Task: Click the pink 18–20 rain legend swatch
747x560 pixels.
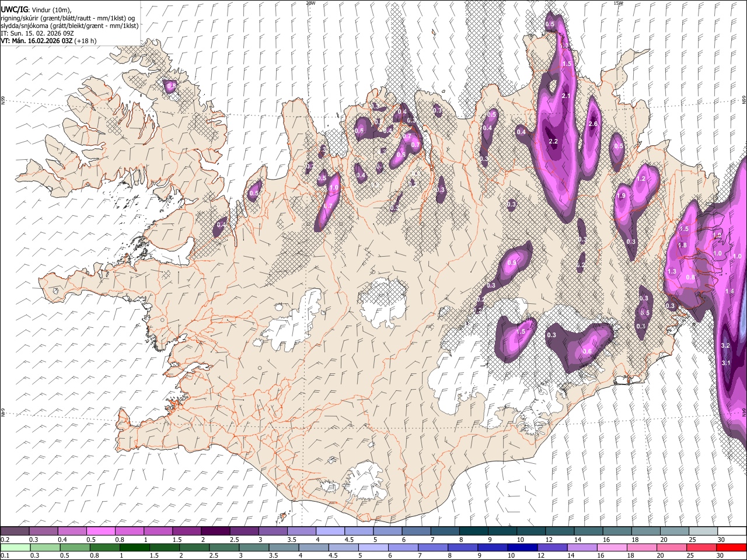Action: (x=643, y=548)
